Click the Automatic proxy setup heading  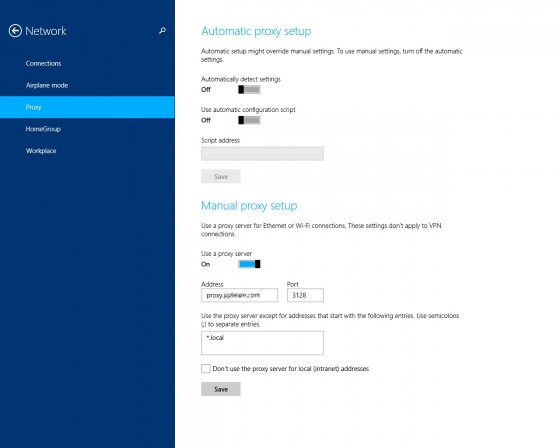point(256,31)
